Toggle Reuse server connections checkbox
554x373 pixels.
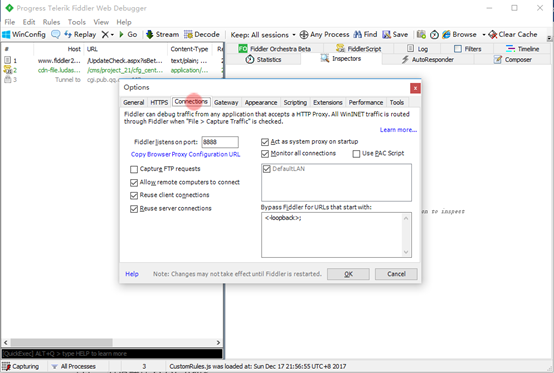(134, 209)
